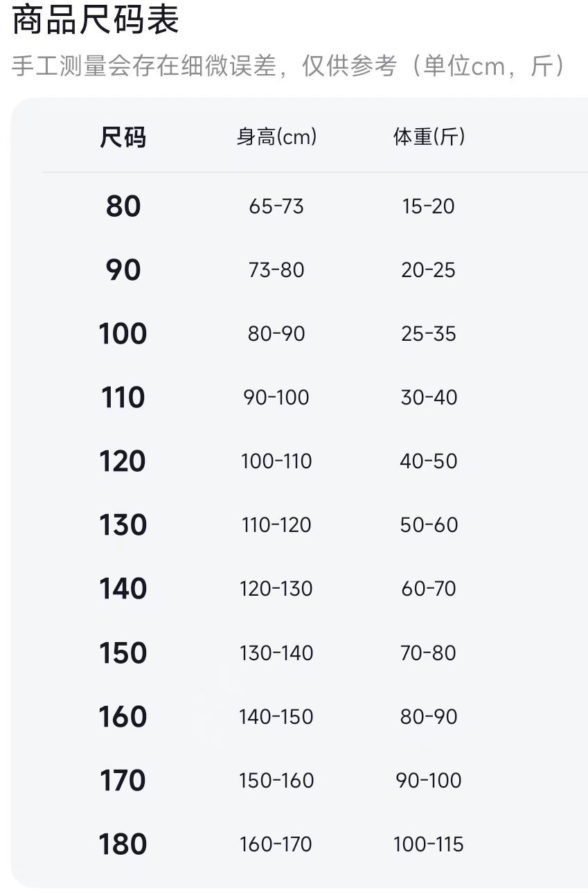Choose the size 120 row label
588x895 pixels.
[123, 461]
